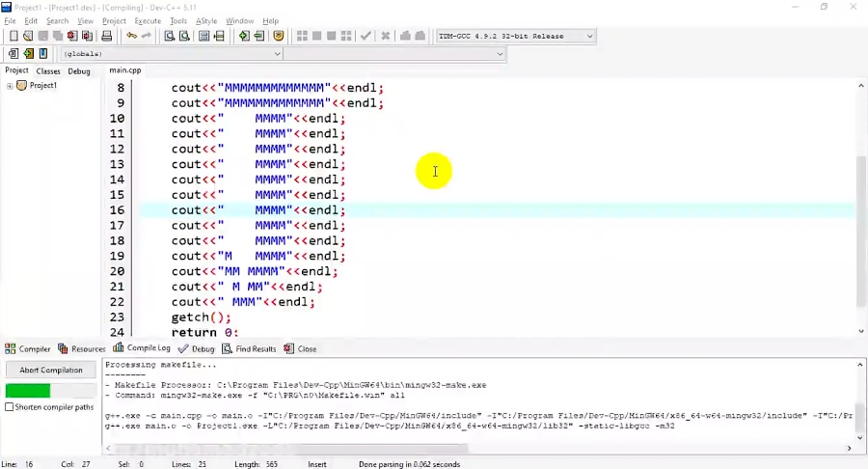This screenshot has height=469, width=868.
Task: Open the Help menu
Action: coord(271,21)
